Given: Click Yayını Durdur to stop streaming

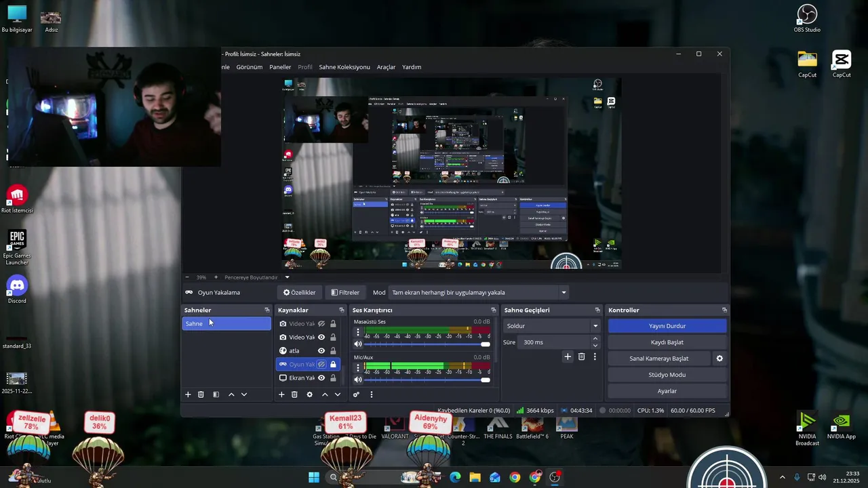Looking at the screenshot, I should coord(667,326).
